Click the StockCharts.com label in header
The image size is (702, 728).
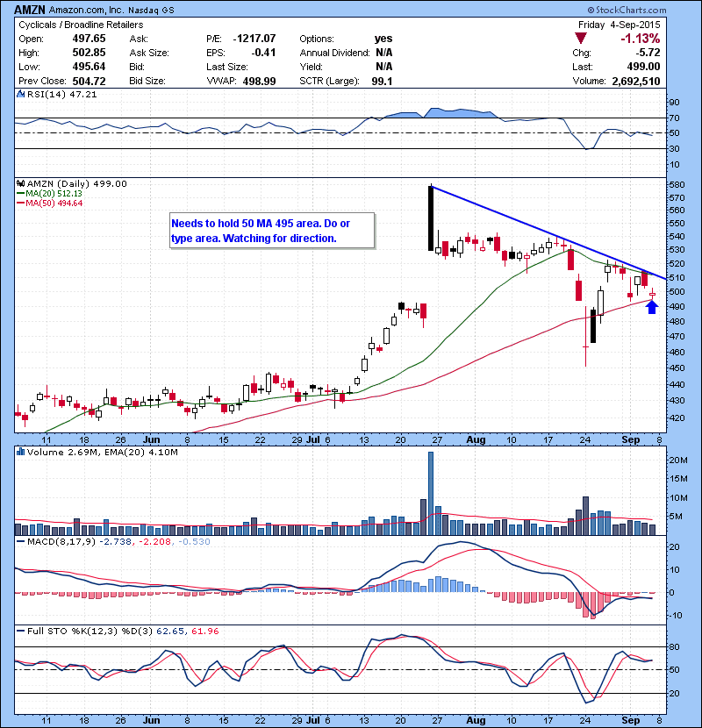tap(627, 10)
